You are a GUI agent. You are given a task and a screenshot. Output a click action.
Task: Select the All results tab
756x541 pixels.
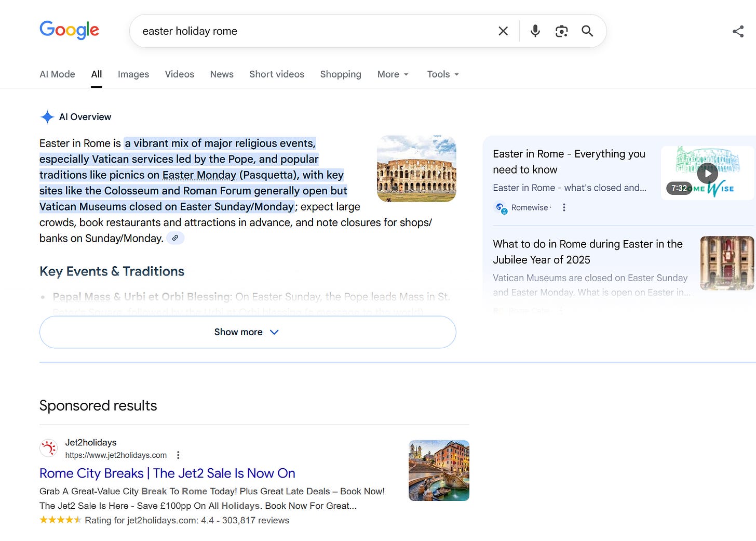pyautogui.click(x=97, y=74)
